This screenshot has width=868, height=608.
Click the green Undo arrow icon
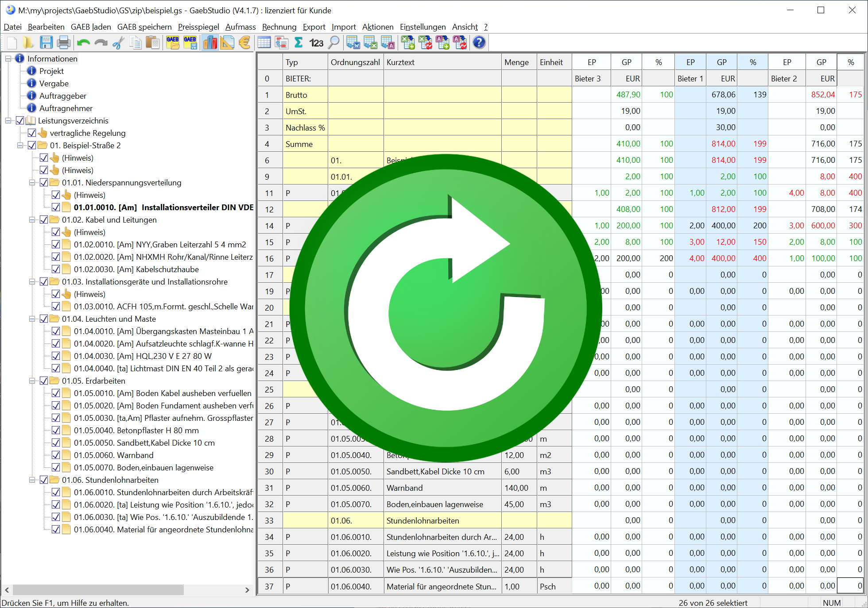83,43
